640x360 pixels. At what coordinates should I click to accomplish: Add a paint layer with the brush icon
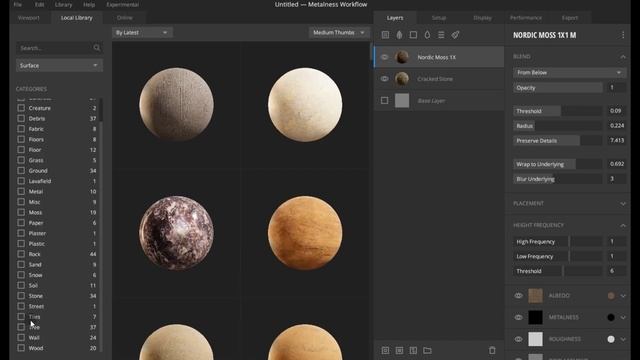pyautogui.click(x=455, y=35)
